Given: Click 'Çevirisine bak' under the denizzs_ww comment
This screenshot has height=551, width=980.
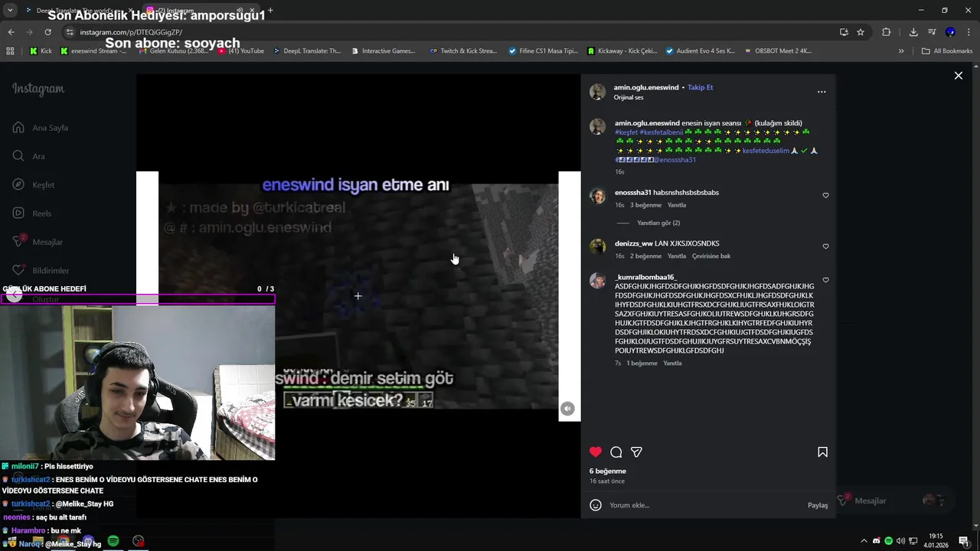Looking at the screenshot, I should coord(711,256).
